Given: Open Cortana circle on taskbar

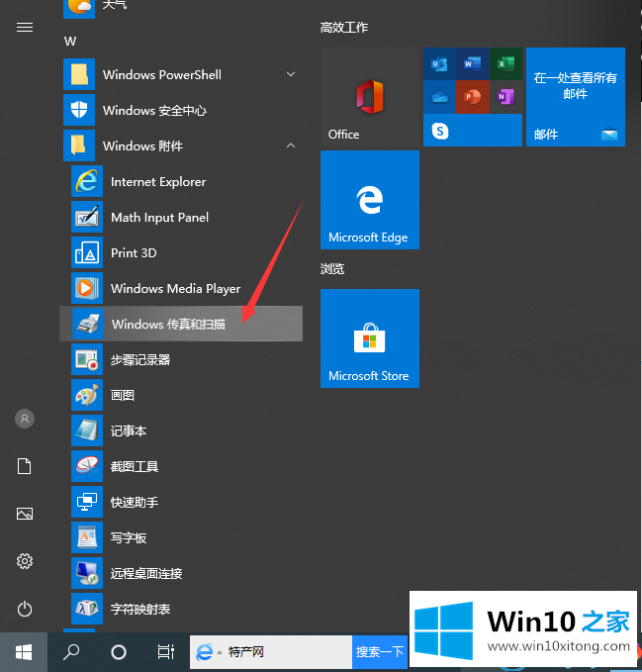Looking at the screenshot, I should pyautogui.click(x=119, y=652).
